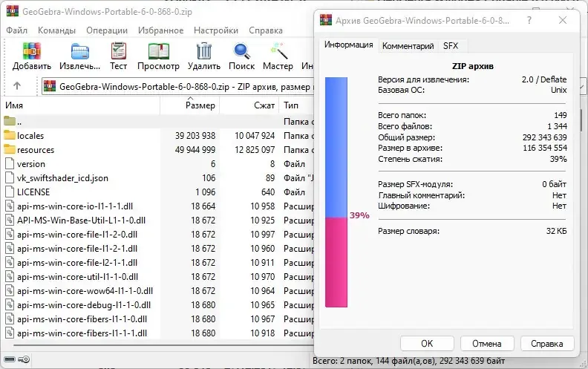Click the Извлечь (Extract) toolbar icon
This screenshot has height=369, width=588.
[x=80, y=51]
